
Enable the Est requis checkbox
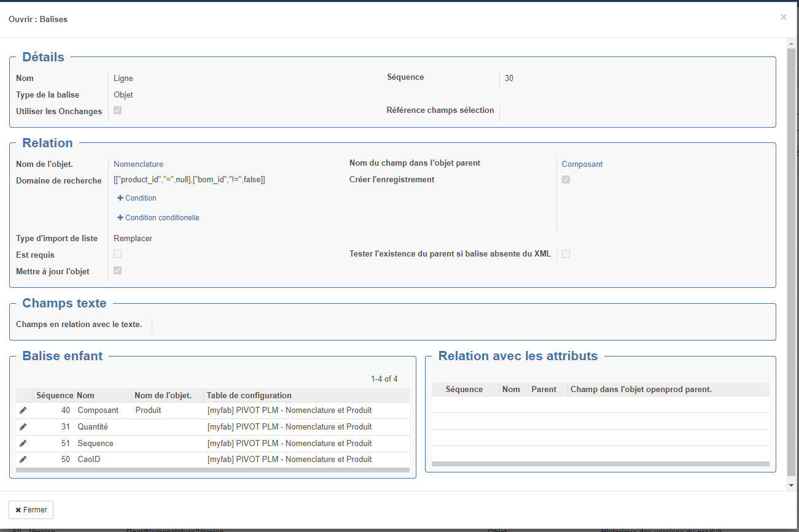(118, 254)
